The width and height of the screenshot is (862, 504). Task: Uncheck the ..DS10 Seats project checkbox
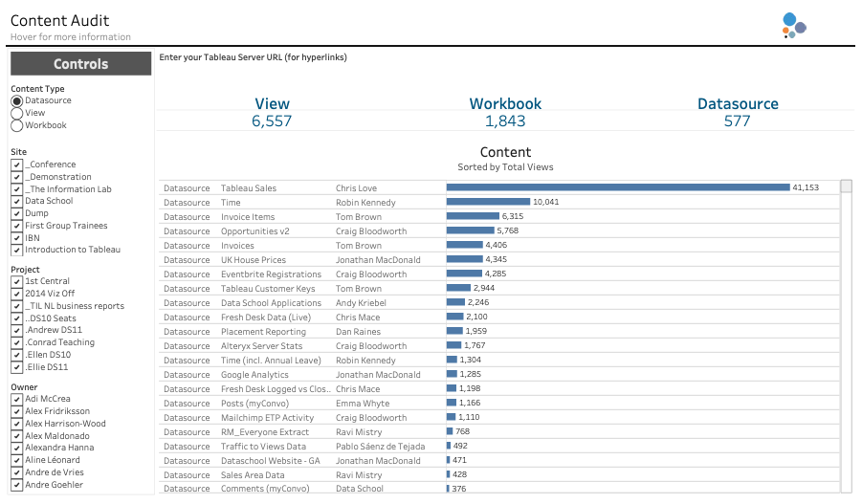[x=16, y=318]
